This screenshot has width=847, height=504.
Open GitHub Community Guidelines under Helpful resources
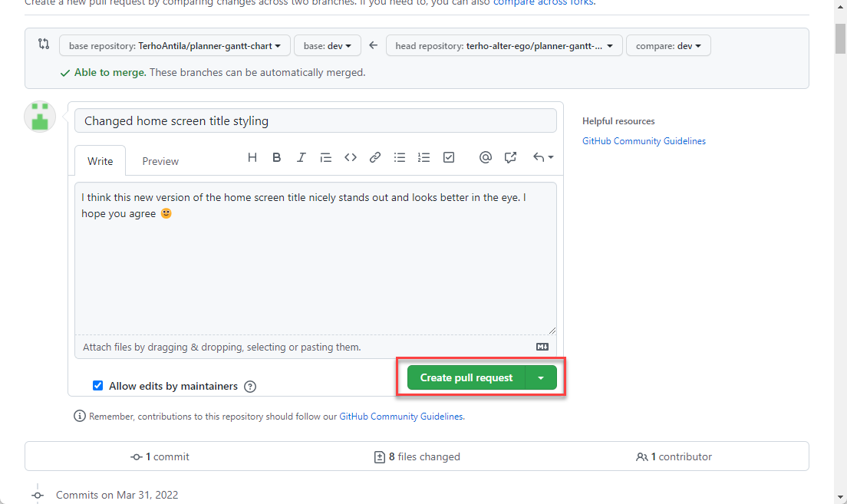[x=644, y=141]
